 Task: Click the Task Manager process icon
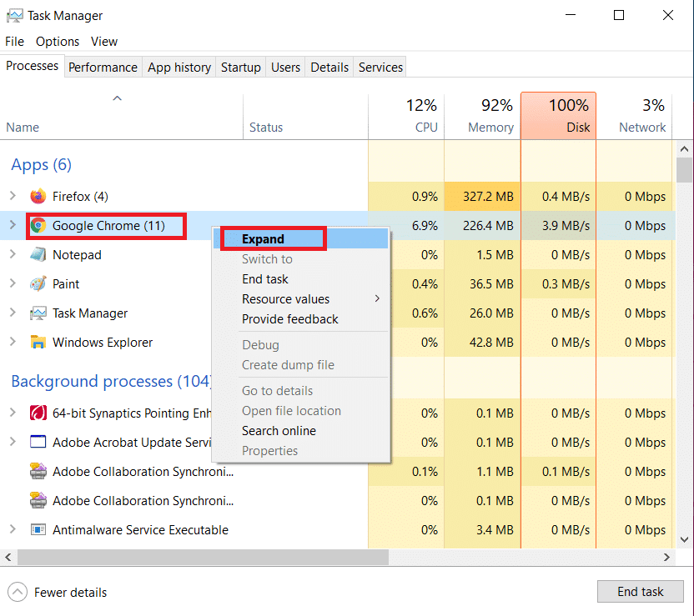pos(38,313)
